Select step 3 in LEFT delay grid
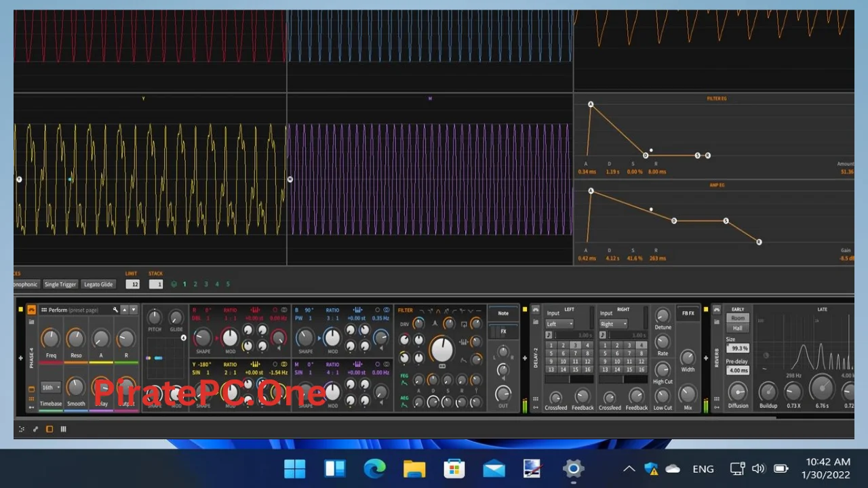This screenshot has height=488, width=868. pyautogui.click(x=575, y=346)
